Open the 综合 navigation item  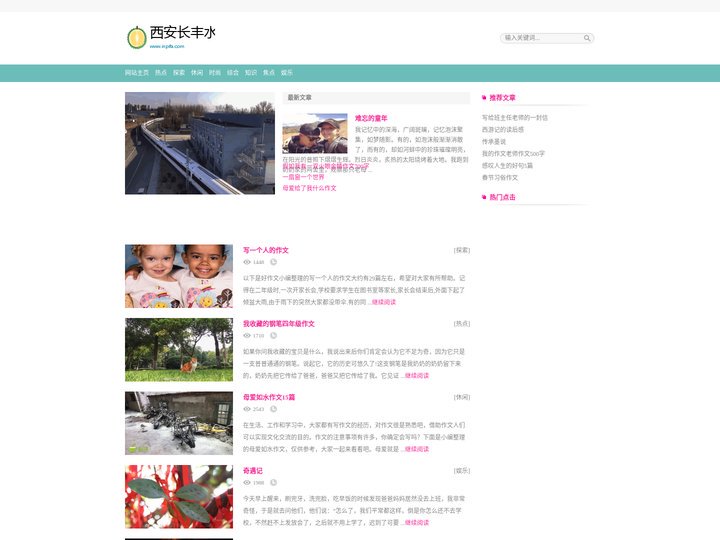click(233, 73)
